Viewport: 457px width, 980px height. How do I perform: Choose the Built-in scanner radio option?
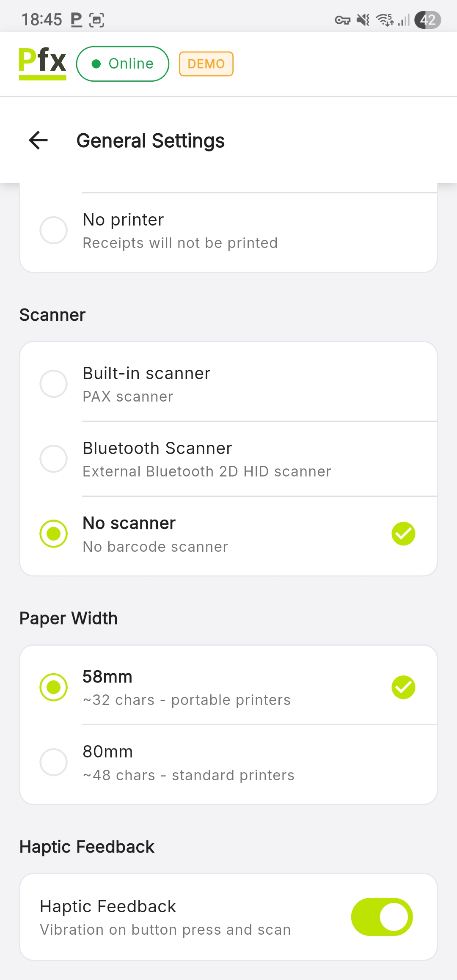(x=54, y=384)
